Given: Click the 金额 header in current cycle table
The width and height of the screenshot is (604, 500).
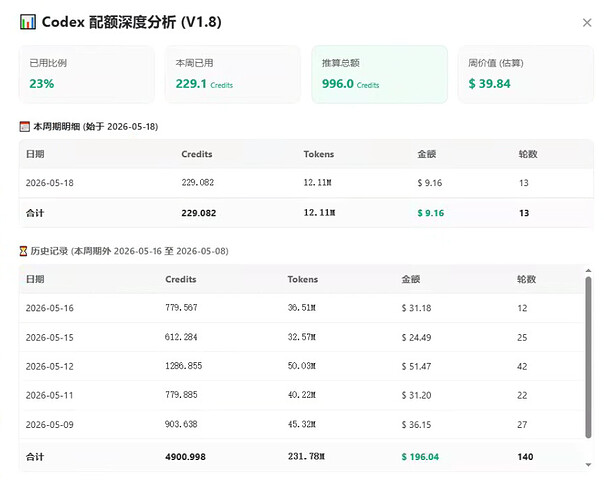Looking at the screenshot, I should 427,154.
